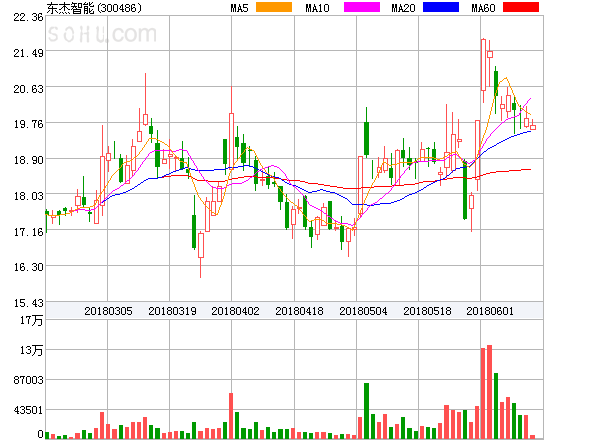Select the stock title 东杰智能(300486)
The height and width of the screenshot is (440, 600).
(94, 8)
